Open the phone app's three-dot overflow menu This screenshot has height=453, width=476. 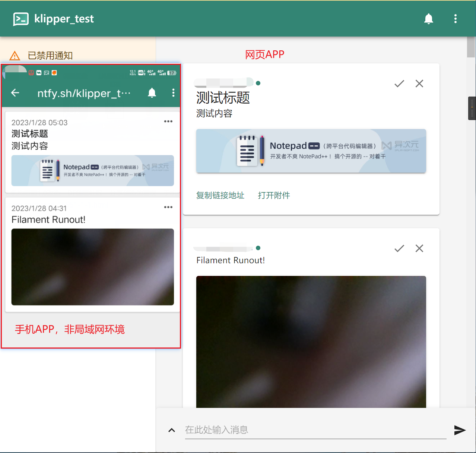pyautogui.click(x=173, y=92)
